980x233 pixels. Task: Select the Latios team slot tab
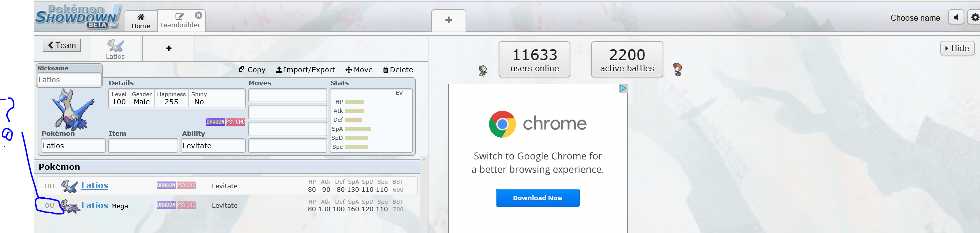coord(115,49)
